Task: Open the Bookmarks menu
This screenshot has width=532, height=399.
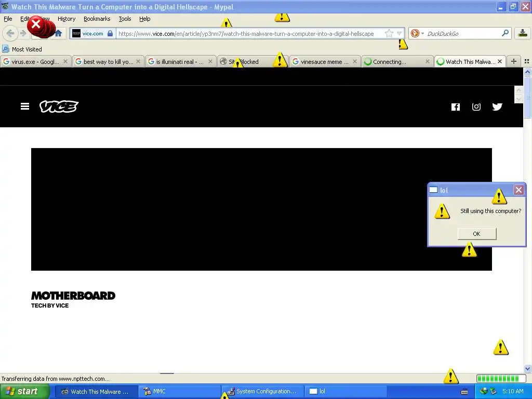Action: tap(97, 19)
